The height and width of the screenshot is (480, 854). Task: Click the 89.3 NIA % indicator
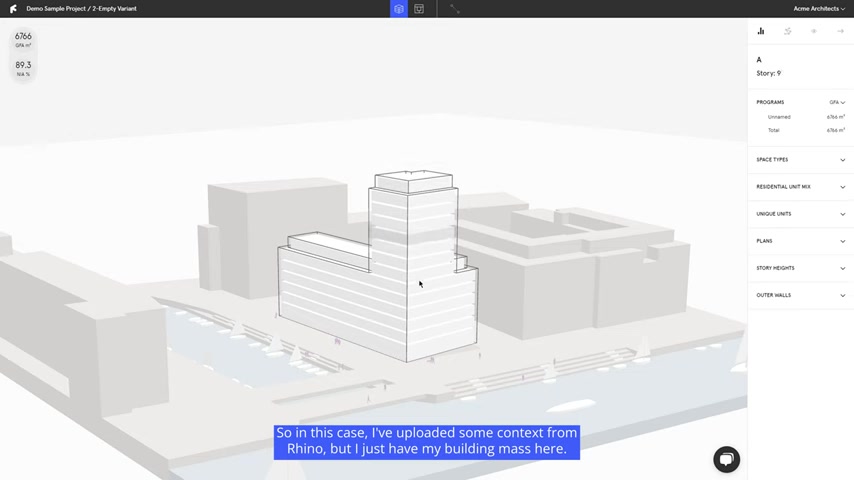click(23, 68)
